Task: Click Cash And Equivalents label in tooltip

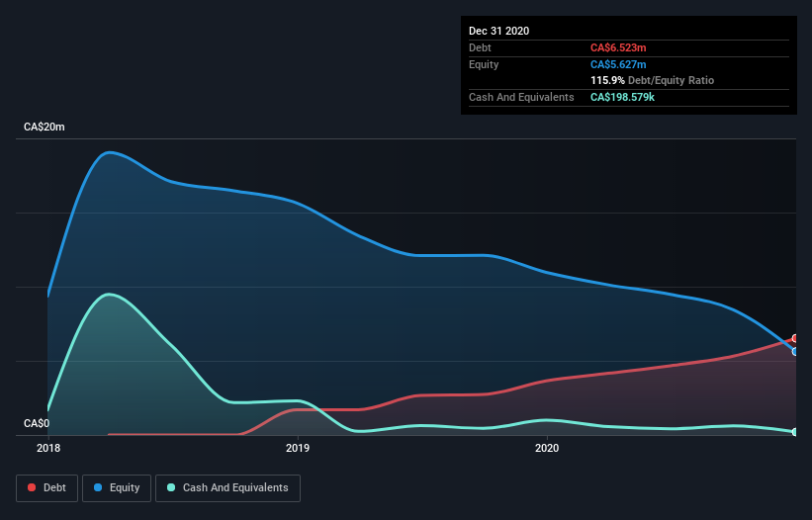Action: (521, 97)
